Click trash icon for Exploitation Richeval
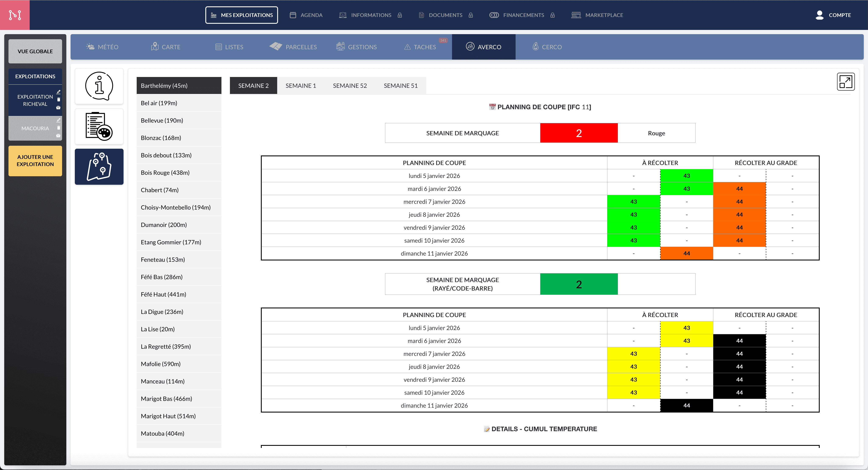 (x=58, y=99)
